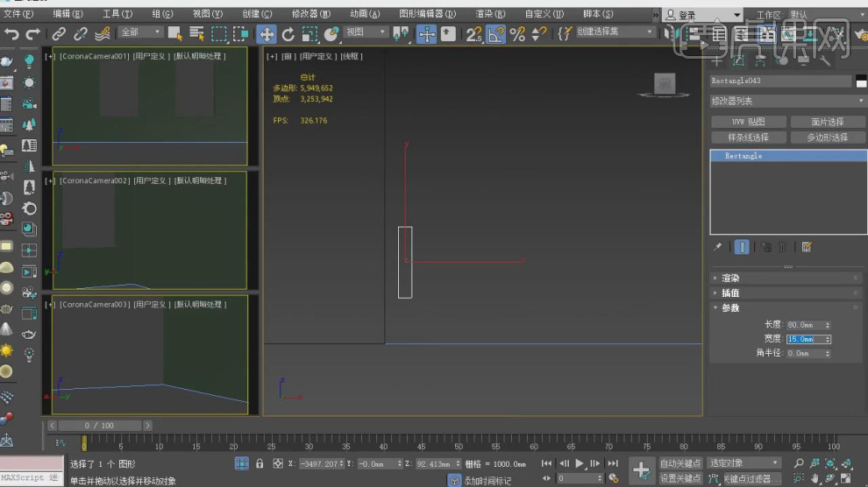The height and width of the screenshot is (487, 868).
Task: Open the 修改器列表 modifier list dropdown
Action: [x=787, y=101]
